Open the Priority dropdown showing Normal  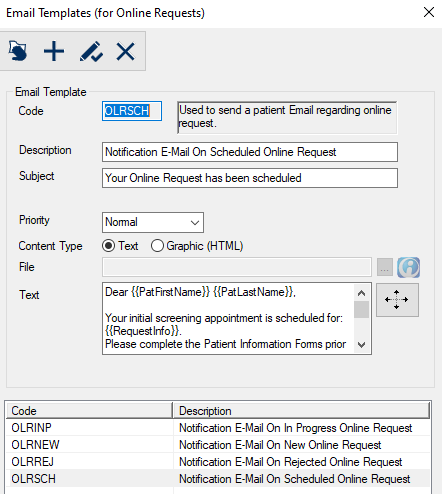point(153,222)
